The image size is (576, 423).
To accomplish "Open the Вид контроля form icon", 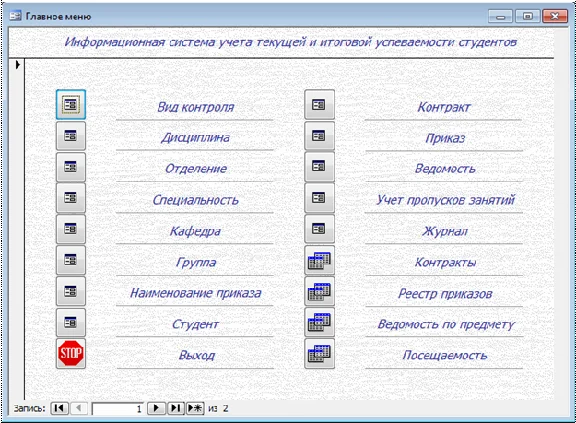I will 71,105.
